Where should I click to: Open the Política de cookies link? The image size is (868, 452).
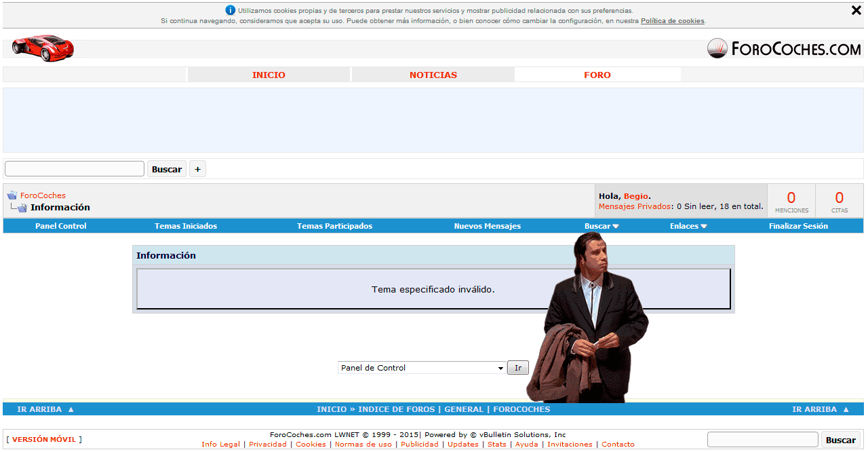pos(672,21)
